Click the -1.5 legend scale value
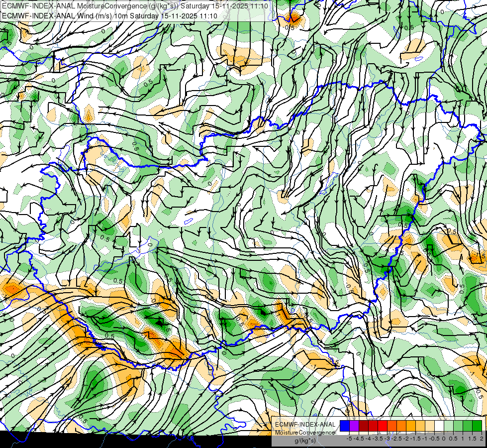 pyautogui.click(x=415, y=439)
